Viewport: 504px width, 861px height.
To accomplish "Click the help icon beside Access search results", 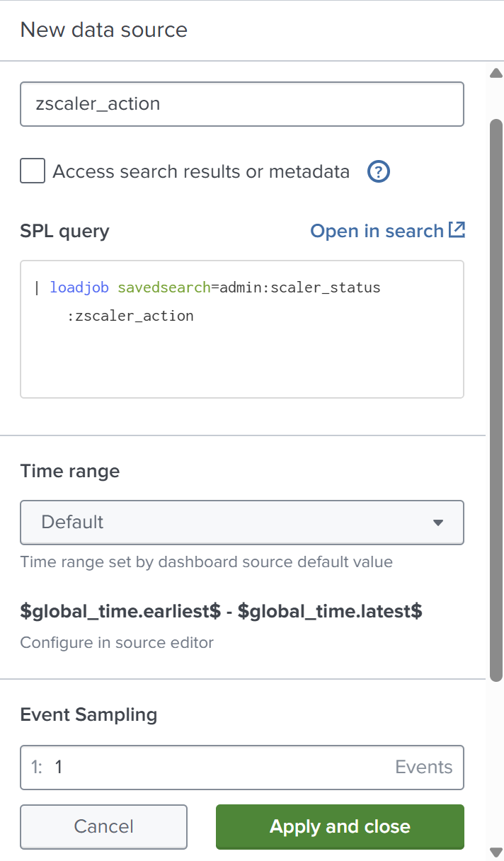I will (x=379, y=171).
